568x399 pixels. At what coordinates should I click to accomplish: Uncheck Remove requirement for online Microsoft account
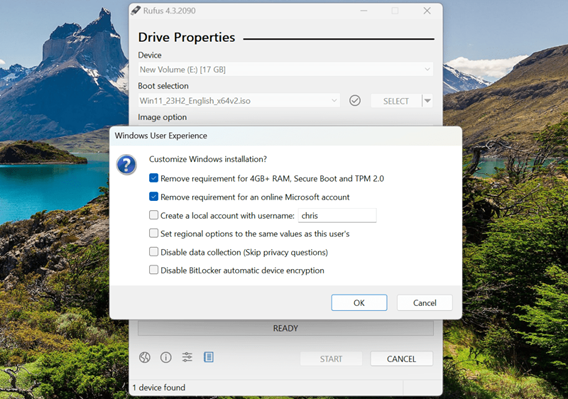(x=154, y=196)
